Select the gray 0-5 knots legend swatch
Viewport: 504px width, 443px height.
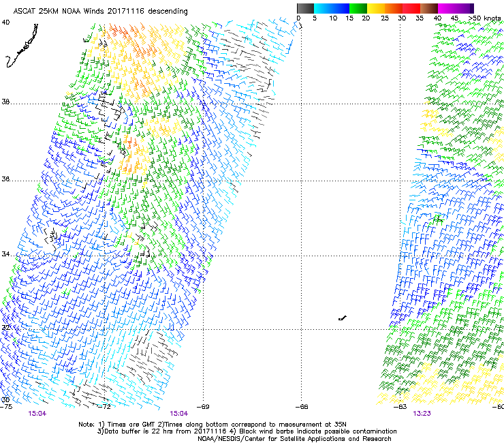(x=305, y=8)
